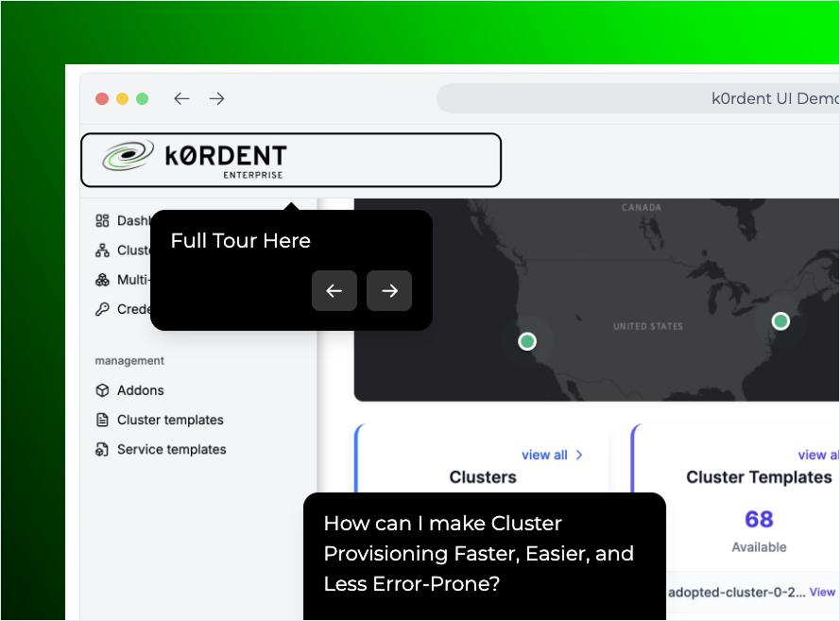
Task: Open View for adopted-cluster-0-2
Action: click(822, 592)
